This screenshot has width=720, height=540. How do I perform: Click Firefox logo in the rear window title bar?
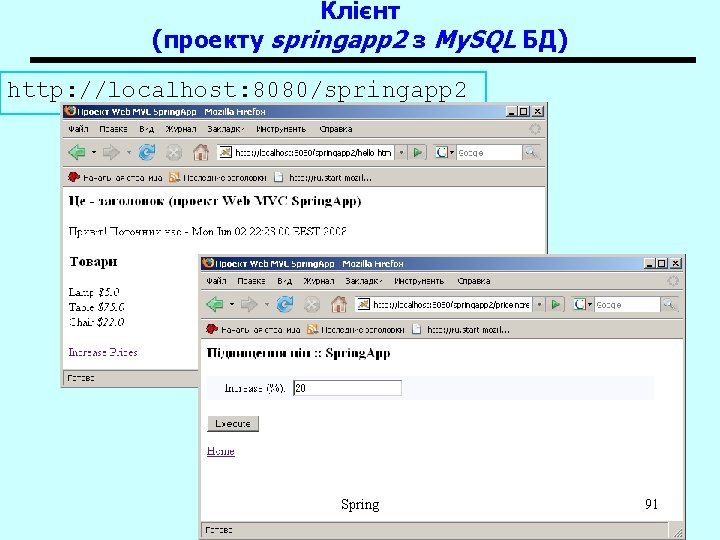[70, 111]
